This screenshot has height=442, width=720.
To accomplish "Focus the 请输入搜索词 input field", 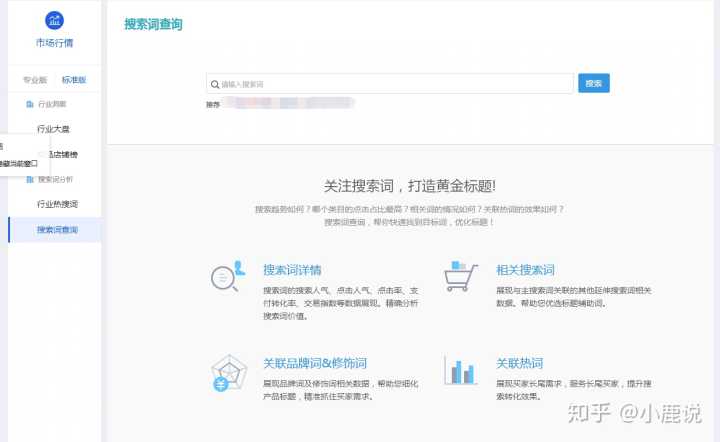I will pos(390,84).
